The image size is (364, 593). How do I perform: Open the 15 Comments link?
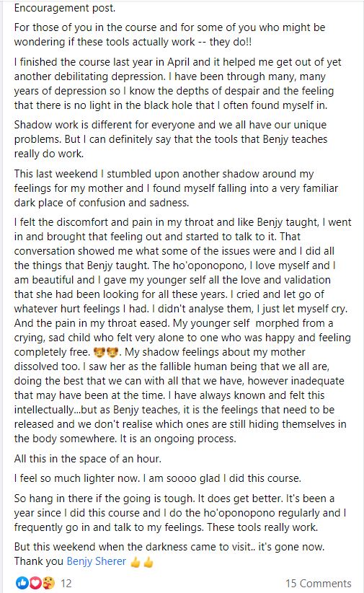point(319,584)
